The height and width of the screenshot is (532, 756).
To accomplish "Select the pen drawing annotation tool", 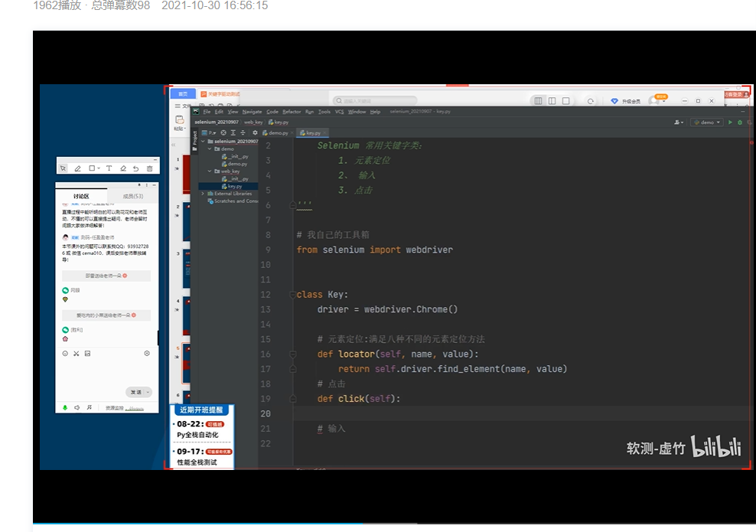I will coord(77,168).
